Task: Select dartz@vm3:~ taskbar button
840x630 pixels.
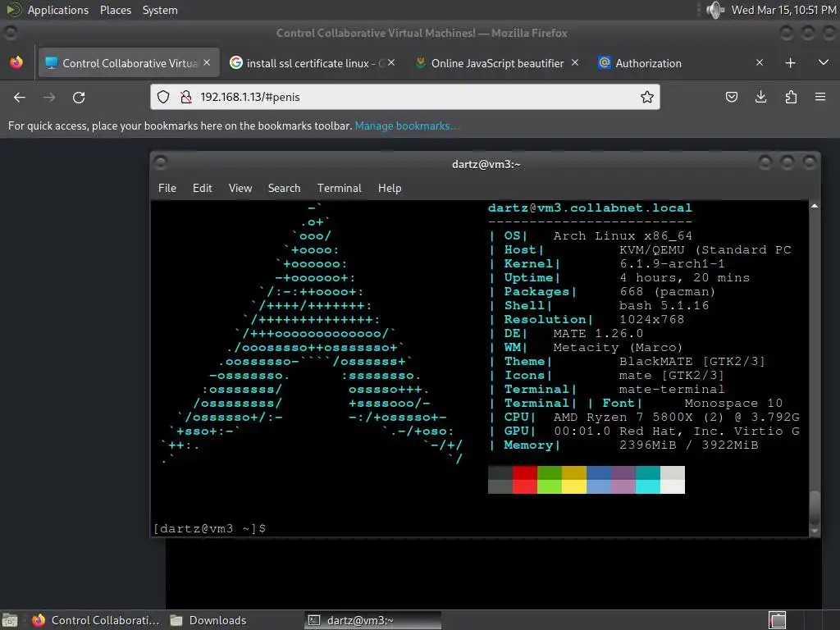Action: click(373, 620)
